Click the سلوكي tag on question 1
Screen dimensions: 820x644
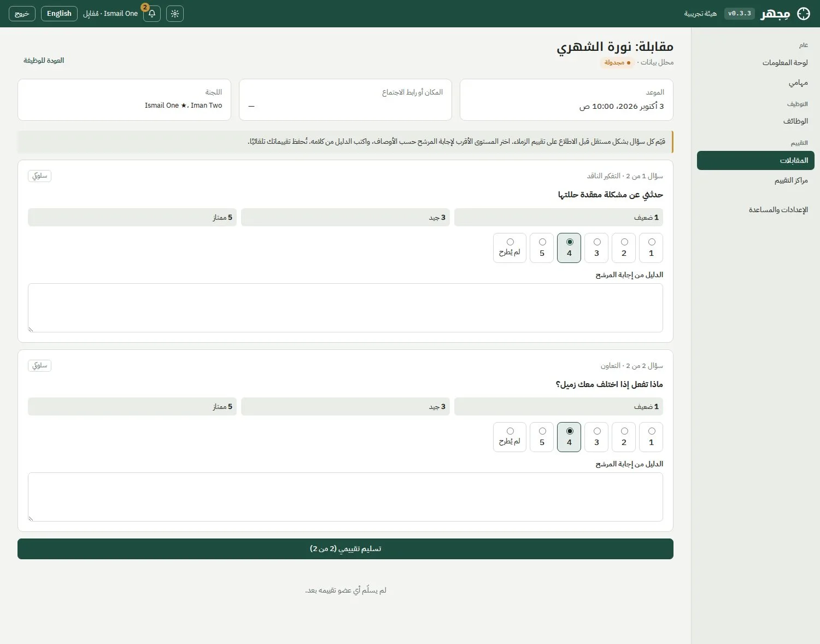tap(39, 176)
